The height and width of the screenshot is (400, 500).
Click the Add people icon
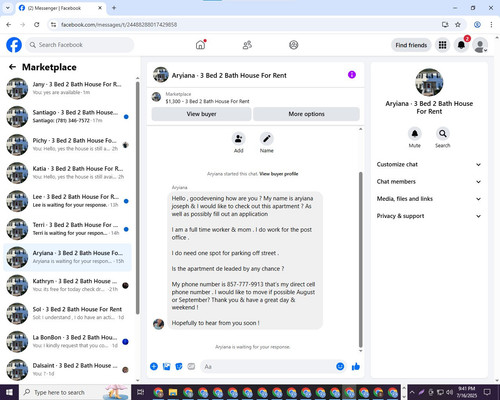click(238, 139)
